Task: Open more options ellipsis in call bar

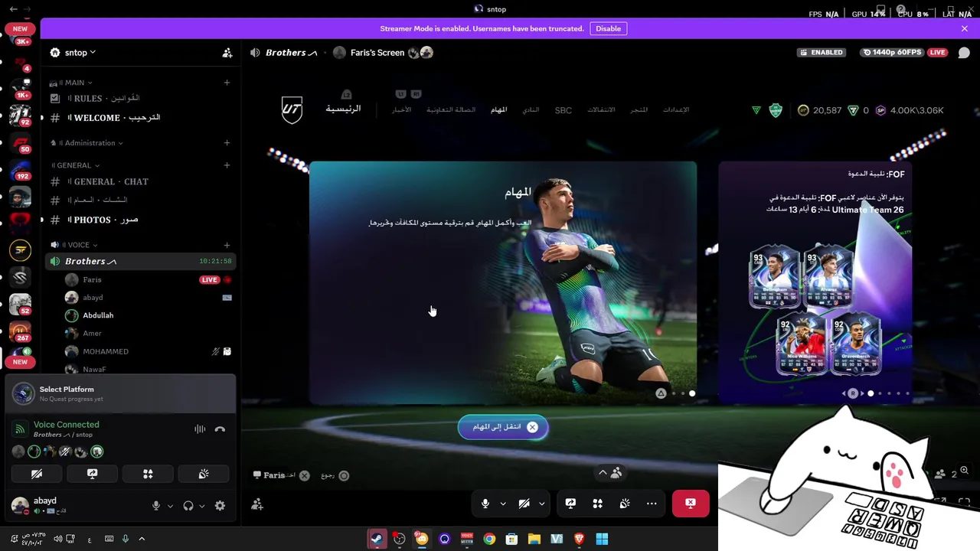Action: tap(652, 504)
